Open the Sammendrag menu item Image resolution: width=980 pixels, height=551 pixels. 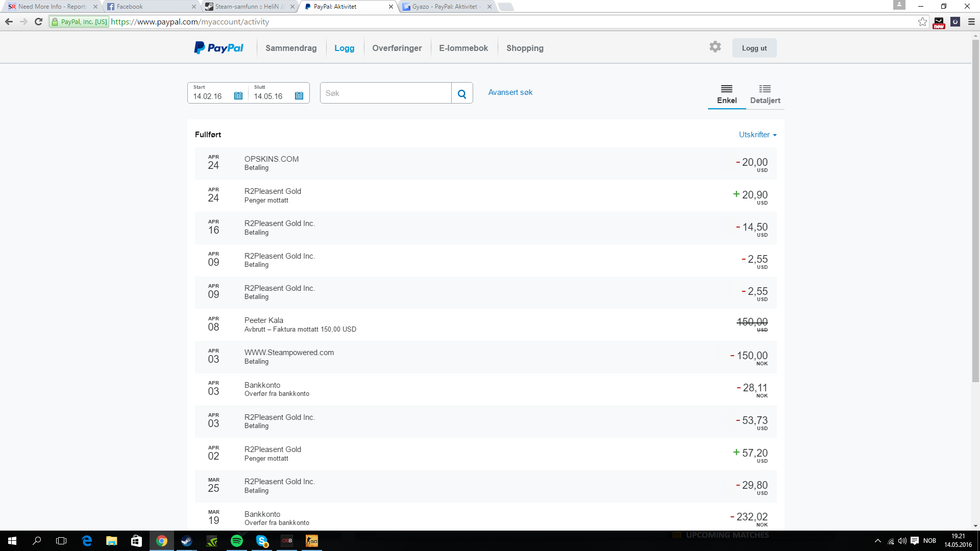coord(291,48)
